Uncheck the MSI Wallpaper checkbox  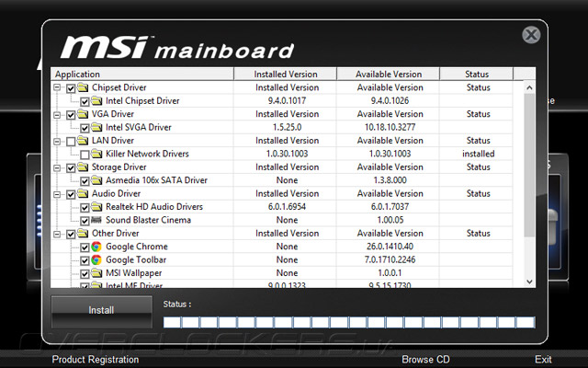[x=85, y=274]
